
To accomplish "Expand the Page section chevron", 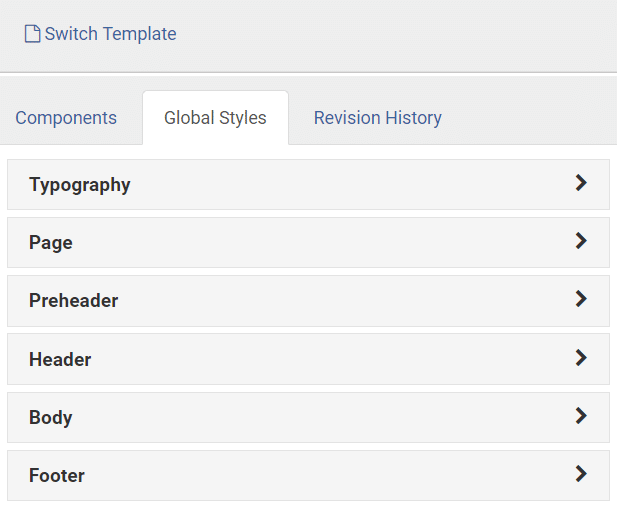I will click(x=581, y=241).
